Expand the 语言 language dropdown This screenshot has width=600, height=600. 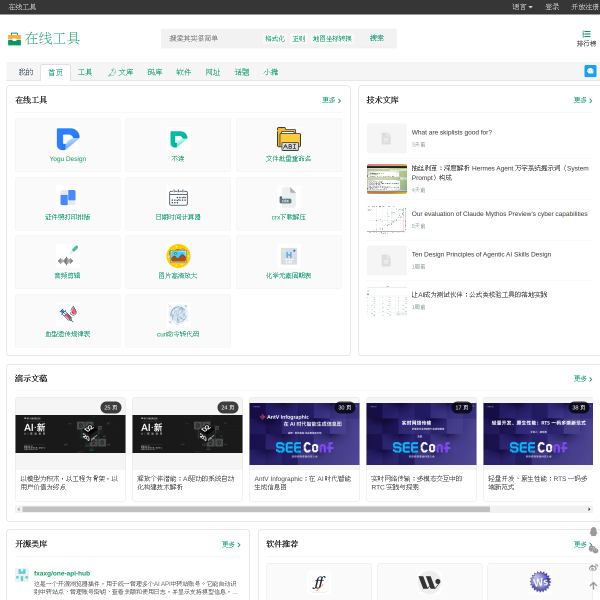[x=522, y=6]
